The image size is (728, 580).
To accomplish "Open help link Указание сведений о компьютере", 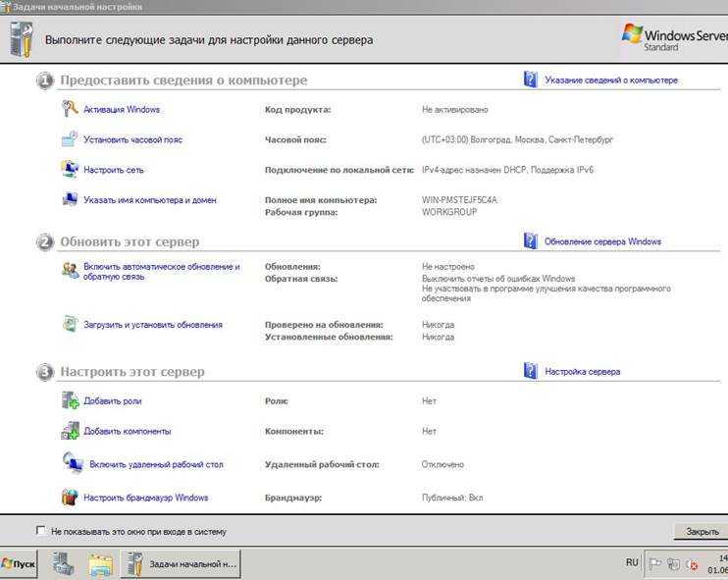I will point(611,79).
